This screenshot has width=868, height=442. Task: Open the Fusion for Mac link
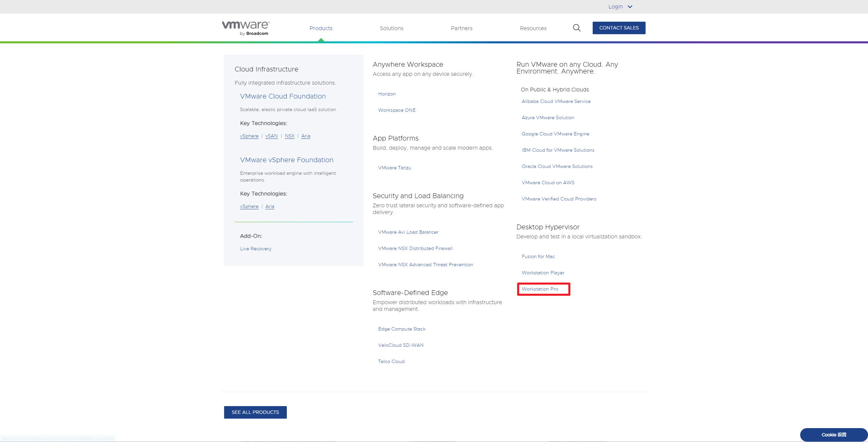[x=538, y=256]
